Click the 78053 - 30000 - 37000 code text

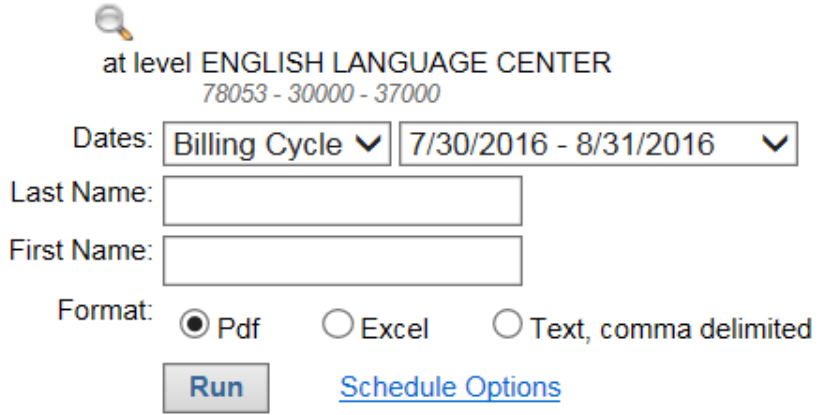[322, 95]
